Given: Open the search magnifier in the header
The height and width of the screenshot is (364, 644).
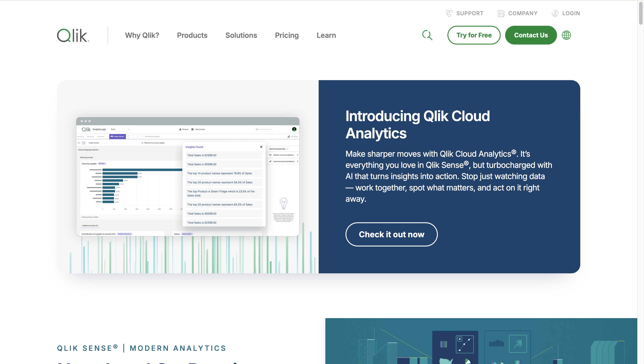Looking at the screenshot, I should [x=427, y=35].
